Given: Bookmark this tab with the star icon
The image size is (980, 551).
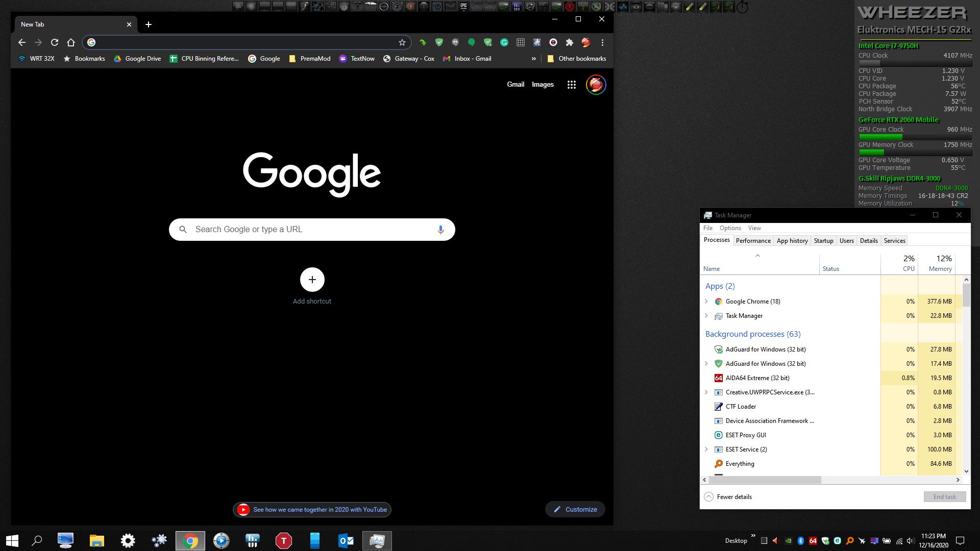Looking at the screenshot, I should (x=402, y=42).
